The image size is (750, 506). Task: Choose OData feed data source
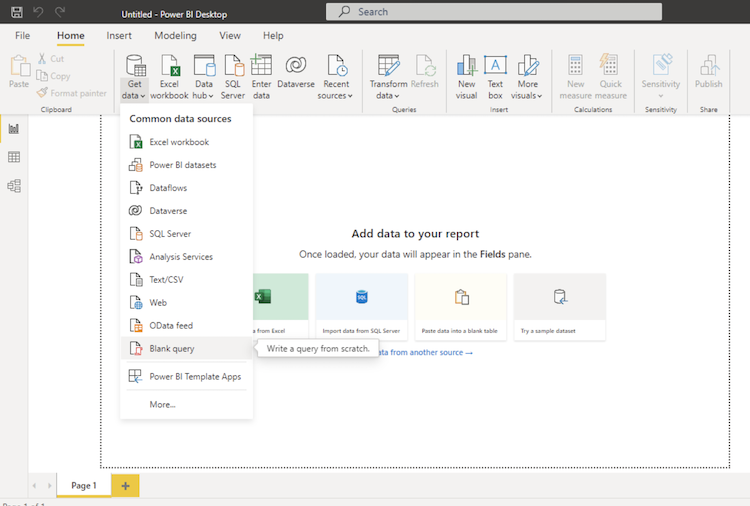pyautogui.click(x=187, y=326)
